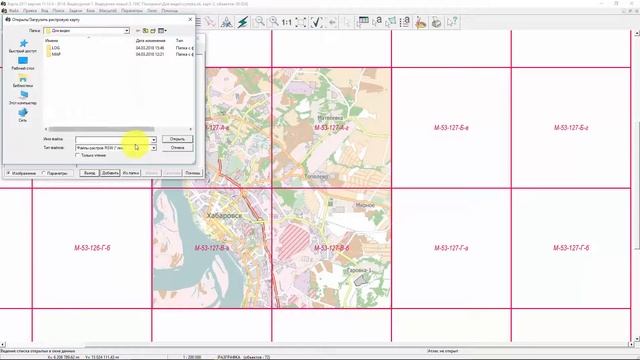The image size is (640, 360).
Task: Select the Изображение radio button
Action: coord(8,173)
